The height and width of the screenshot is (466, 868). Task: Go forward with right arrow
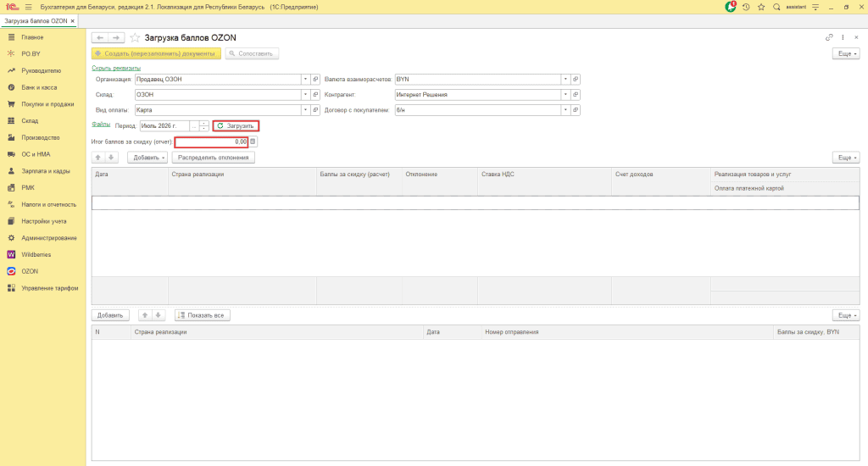pos(116,37)
